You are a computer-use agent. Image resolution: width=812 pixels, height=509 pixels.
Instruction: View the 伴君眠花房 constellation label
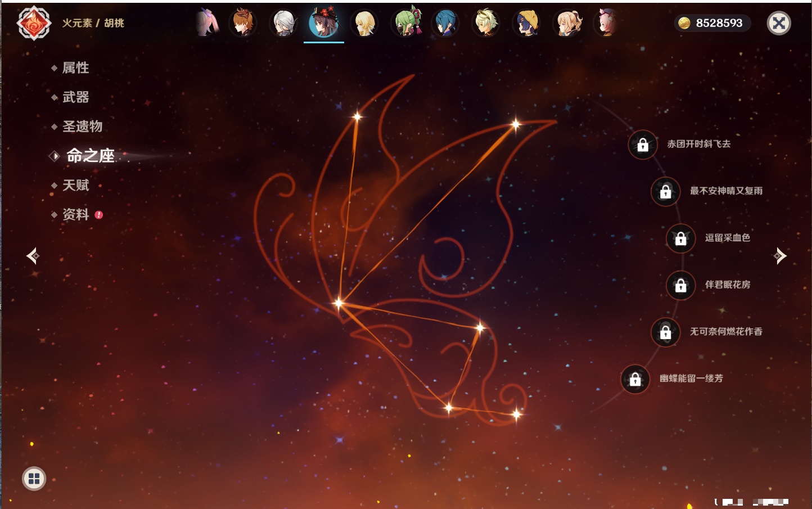[728, 285]
